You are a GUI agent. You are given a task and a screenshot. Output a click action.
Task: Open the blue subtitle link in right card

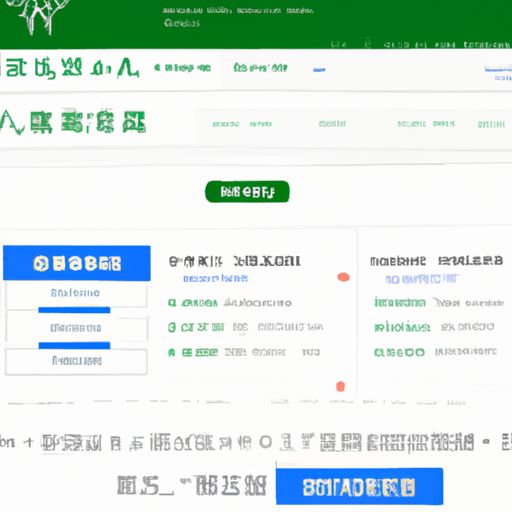point(422,279)
